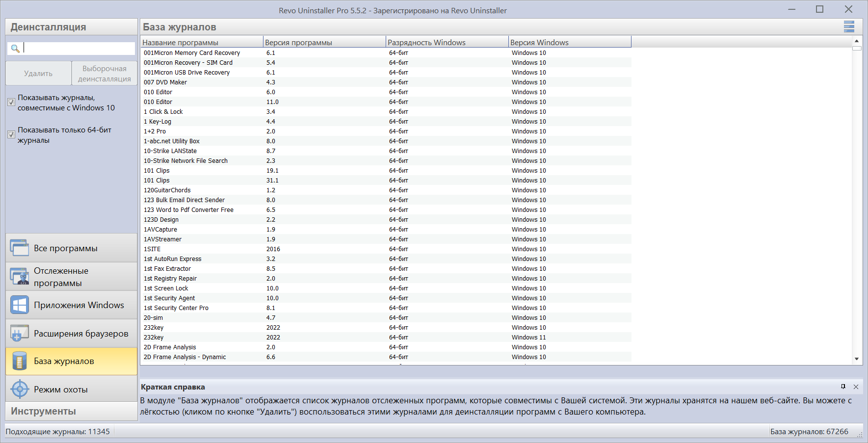This screenshot has width=868, height=443.
Task: Select 001Micron Memory Card Recovery row
Action: [x=386, y=53]
